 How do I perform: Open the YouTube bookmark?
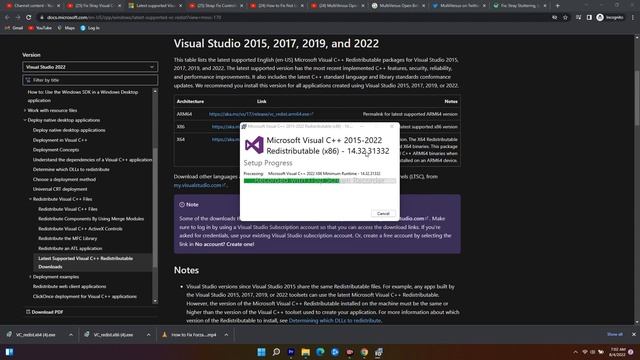pyautogui.click(x=40, y=28)
